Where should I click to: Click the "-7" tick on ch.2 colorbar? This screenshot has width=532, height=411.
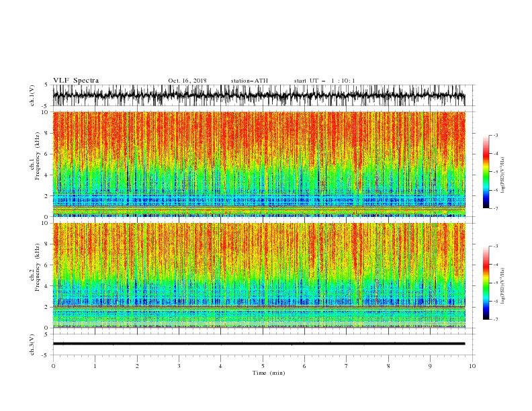click(x=496, y=319)
